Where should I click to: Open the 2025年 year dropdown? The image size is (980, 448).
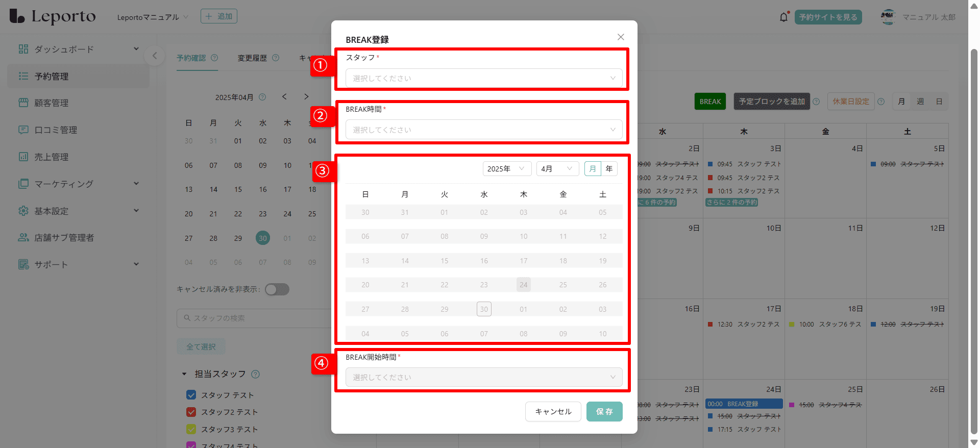[x=507, y=168]
